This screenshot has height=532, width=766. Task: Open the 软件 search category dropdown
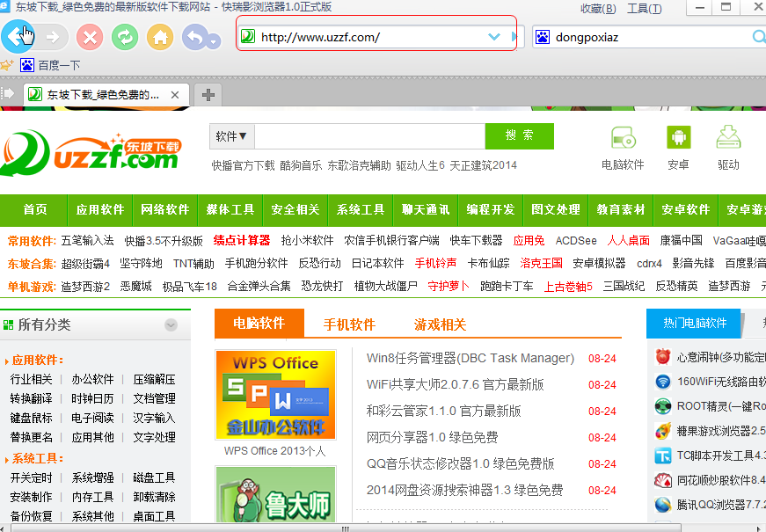click(231, 136)
